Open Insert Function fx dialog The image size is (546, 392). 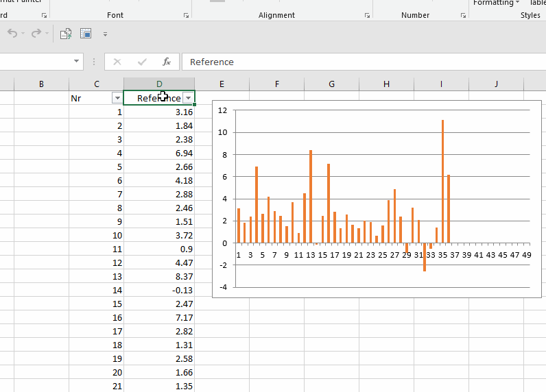(167, 62)
